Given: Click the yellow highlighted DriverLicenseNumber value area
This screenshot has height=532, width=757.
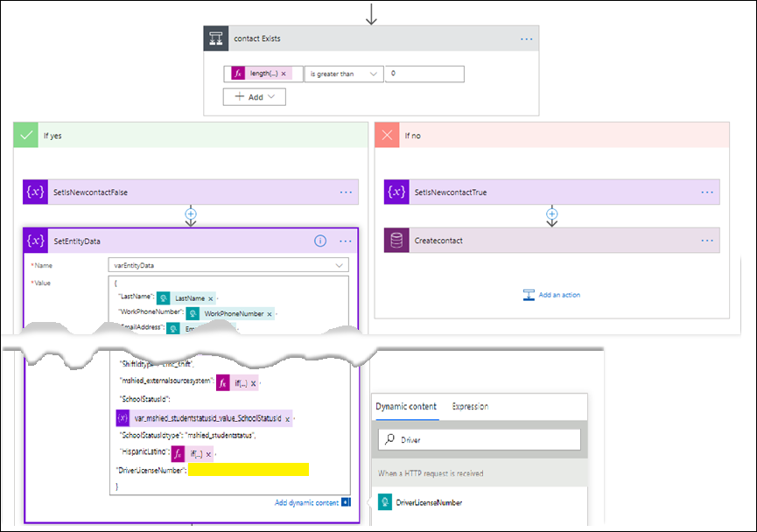Looking at the screenshot, I should (249, 470).
